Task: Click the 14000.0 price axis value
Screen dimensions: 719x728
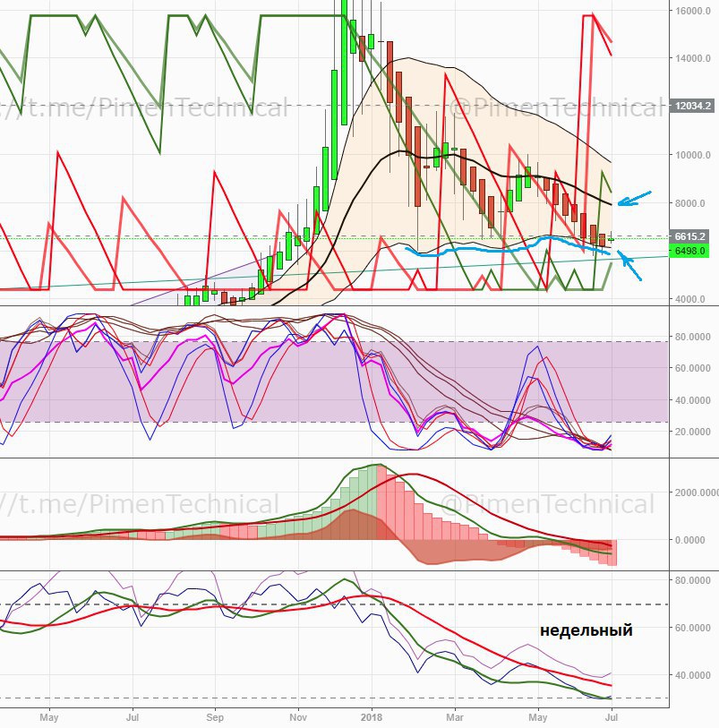Action: tap(692, 58)
